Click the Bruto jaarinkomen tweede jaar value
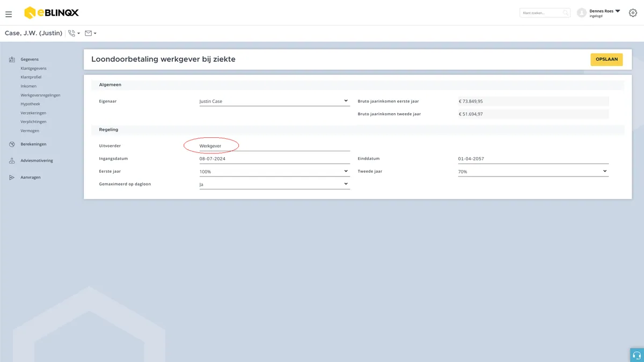Screen dimensions: 644x362 click(x=533, y=114)
